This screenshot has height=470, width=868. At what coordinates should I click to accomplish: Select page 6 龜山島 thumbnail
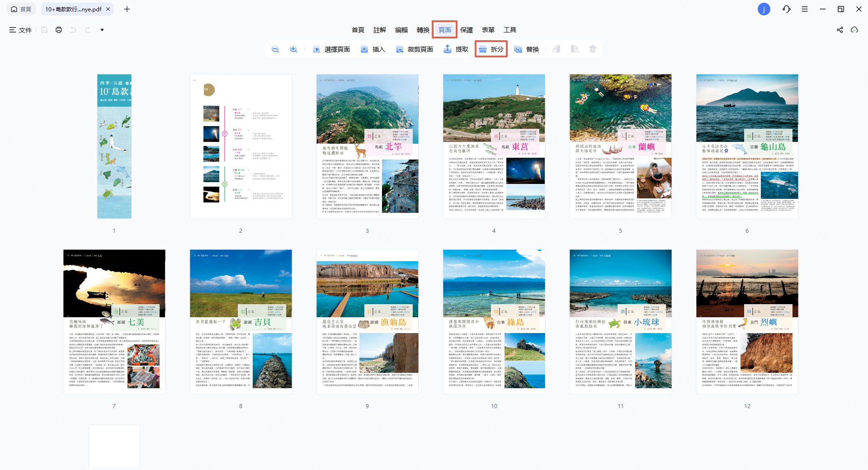pyautogui.click(x=747, y=146)
